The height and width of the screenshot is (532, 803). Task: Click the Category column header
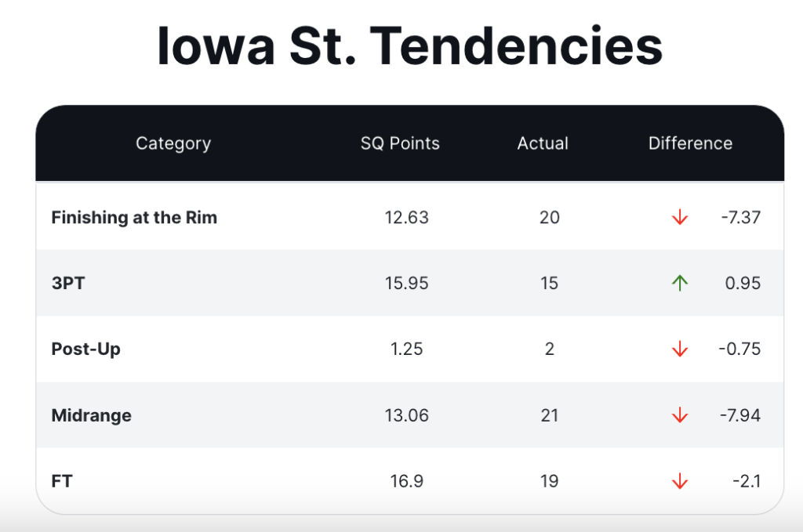[173, 143]
